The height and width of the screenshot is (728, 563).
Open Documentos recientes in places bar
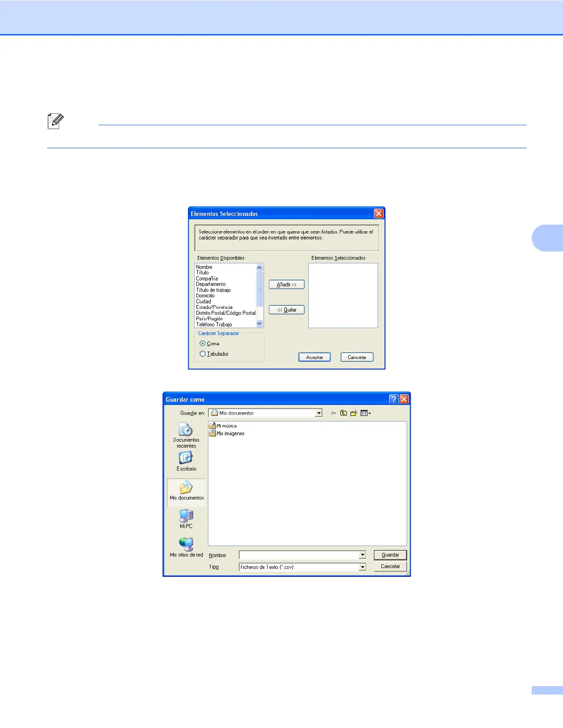186,435
